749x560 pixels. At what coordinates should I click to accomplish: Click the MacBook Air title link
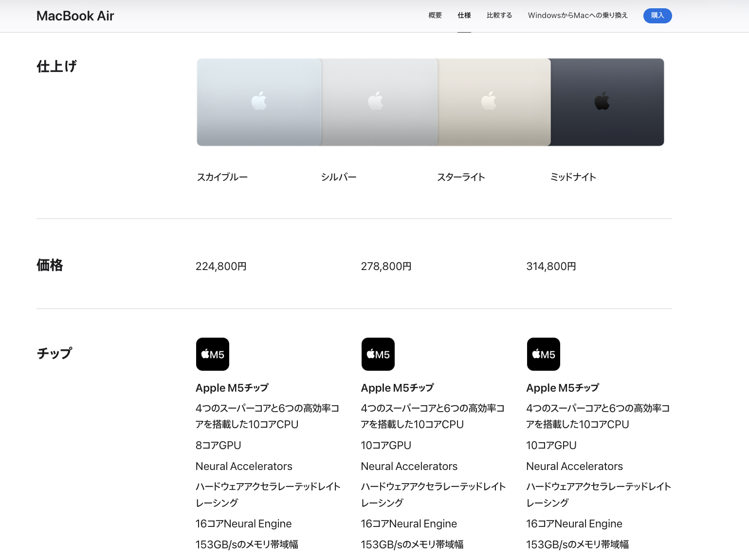pyautogui.click(x=75, y=16)
